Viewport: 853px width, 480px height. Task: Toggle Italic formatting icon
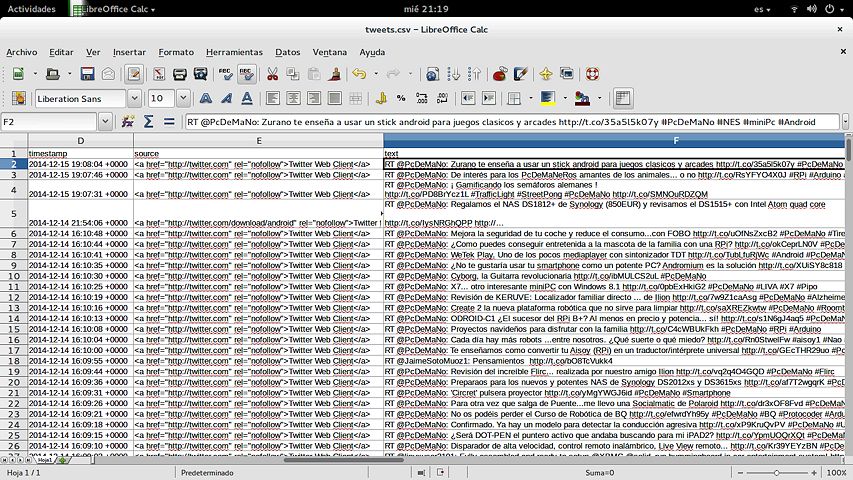[226, 99]
